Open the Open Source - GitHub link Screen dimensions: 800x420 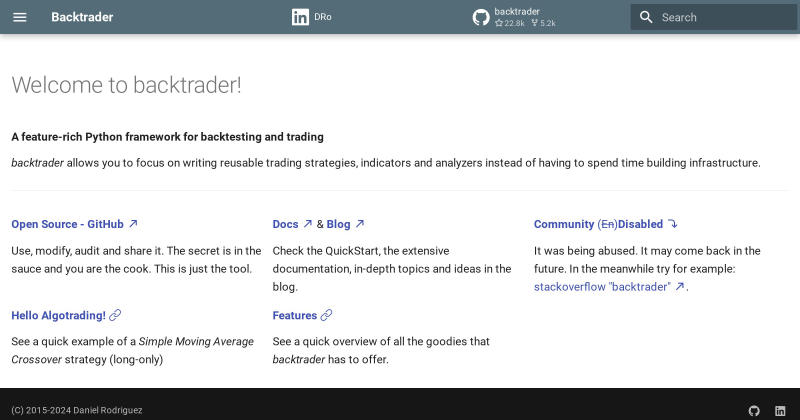(x=74, y=224)
